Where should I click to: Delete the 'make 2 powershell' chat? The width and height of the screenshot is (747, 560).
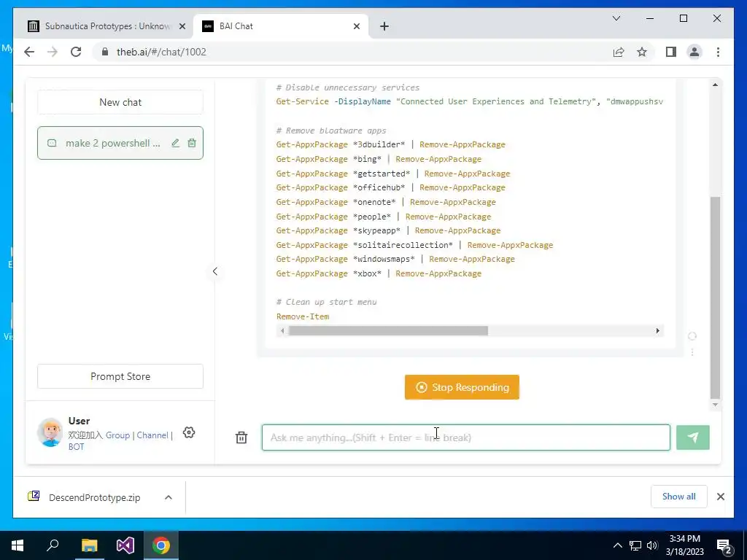tap(192, 143)
